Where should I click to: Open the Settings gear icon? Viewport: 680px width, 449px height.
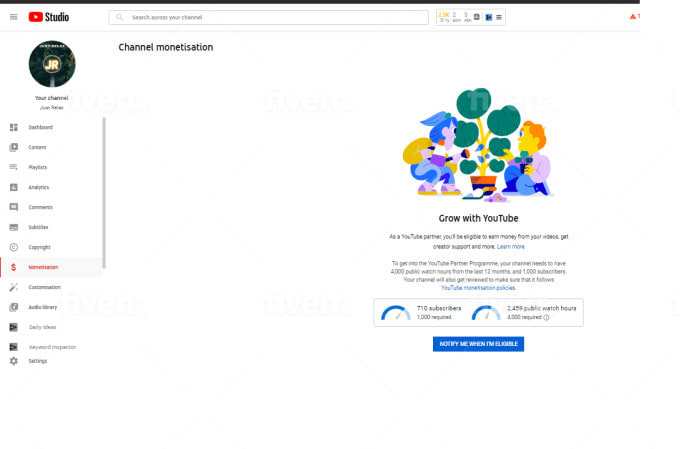pos(14,361)
